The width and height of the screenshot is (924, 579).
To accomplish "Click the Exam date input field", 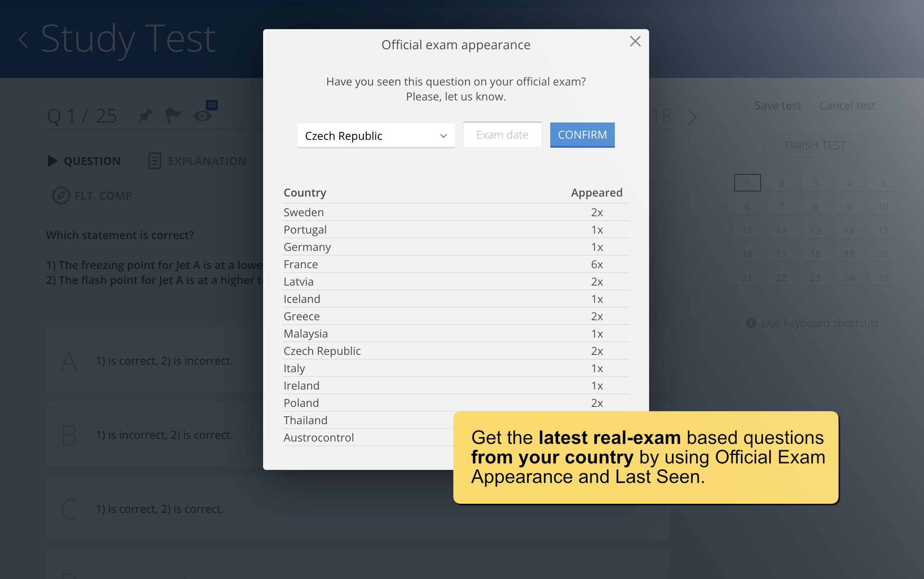I will click(502, 135).
